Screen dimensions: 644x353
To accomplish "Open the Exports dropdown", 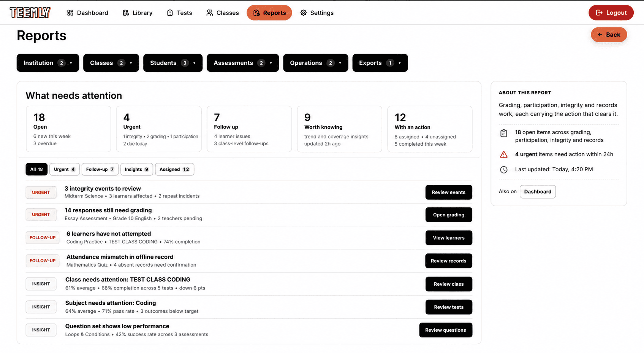I will [x=380, y=63].
